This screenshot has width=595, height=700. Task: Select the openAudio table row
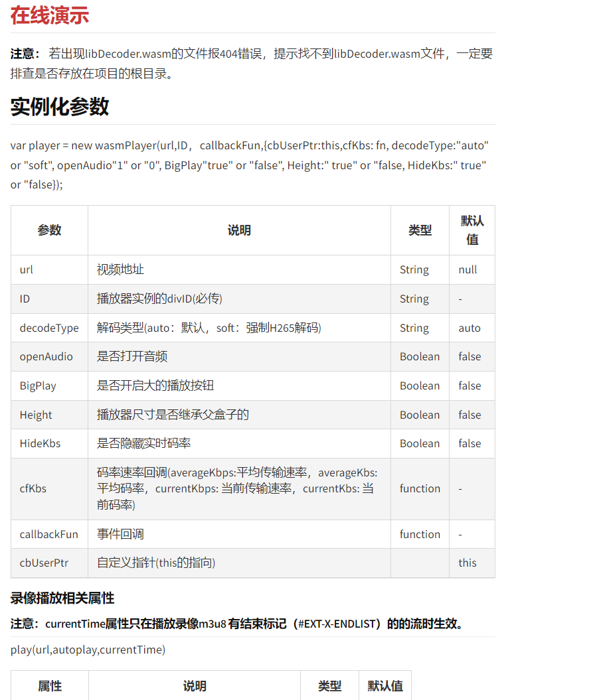(46, 356)
